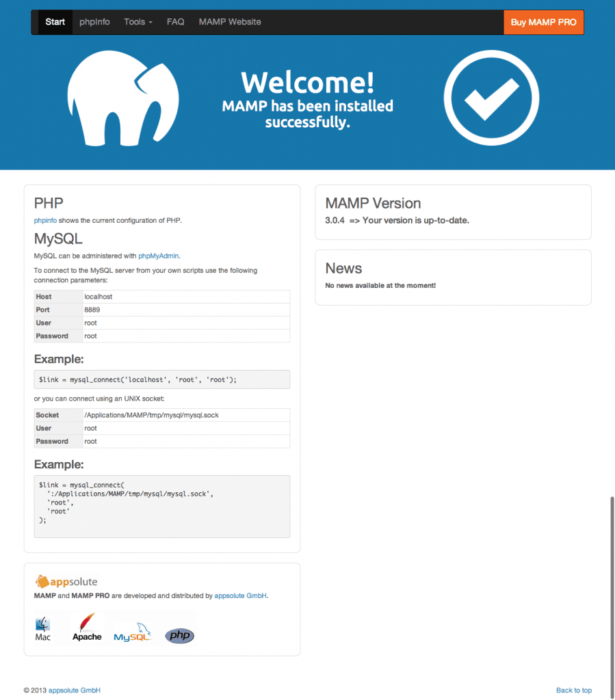Open the phpinfo link under PHP
The image size is (615, 700).
pyautogui.click(x=44, y=220)
